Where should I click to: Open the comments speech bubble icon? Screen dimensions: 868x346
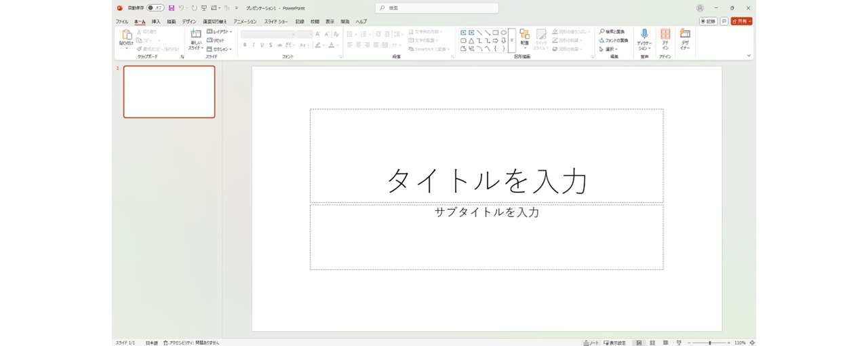pos(724,21)
